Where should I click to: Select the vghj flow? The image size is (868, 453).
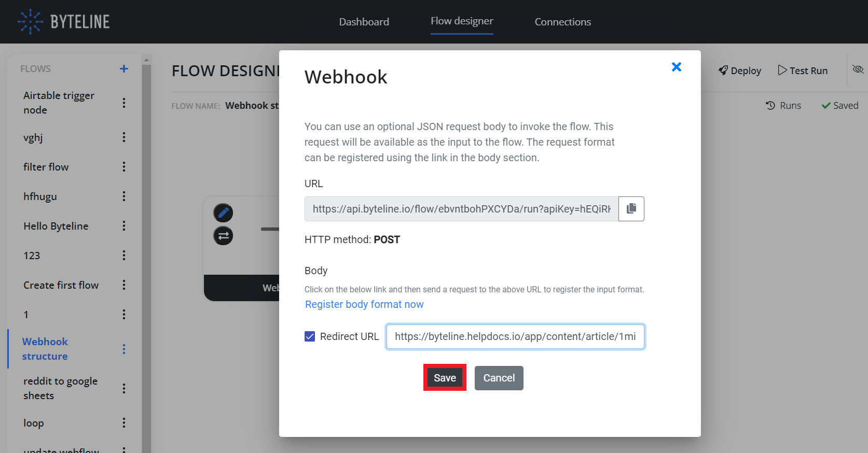pyautogui.click(x=33, y=137)
